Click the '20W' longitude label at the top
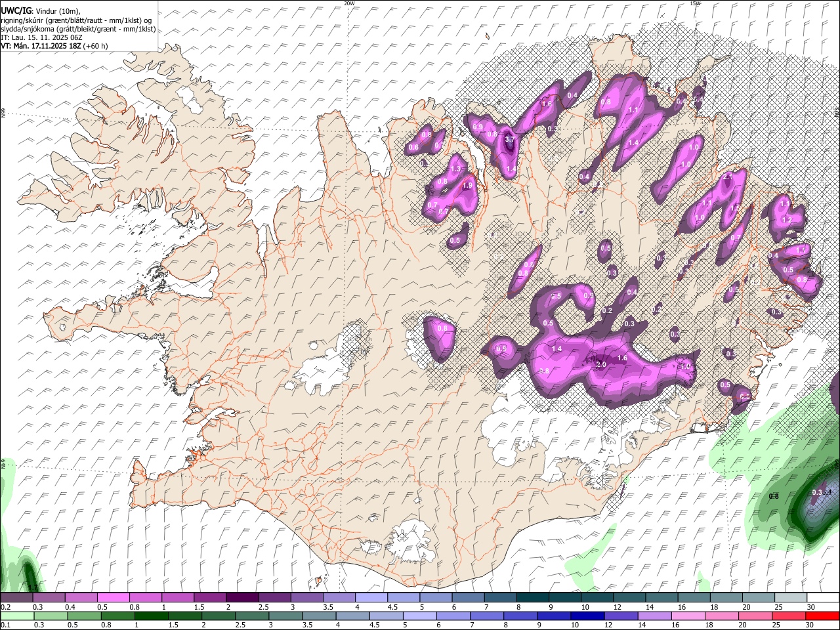The height and width of the screenshot is (630, 840). tap(349, 3)
